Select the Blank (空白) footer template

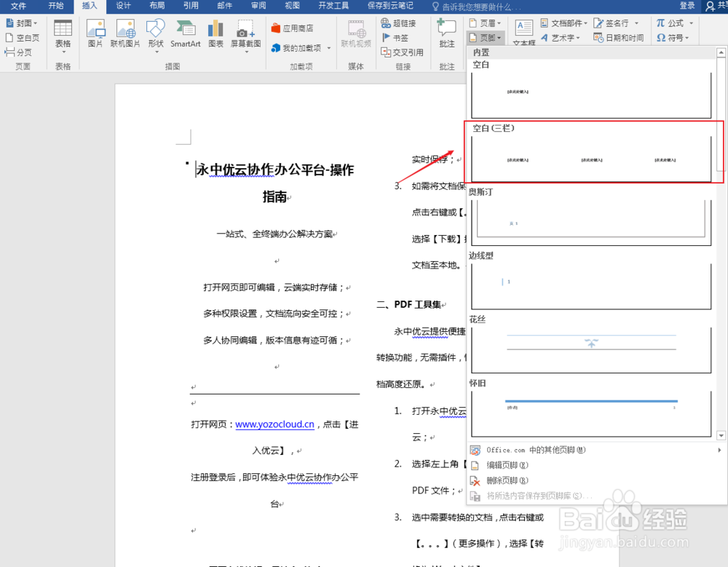click(x=591, y=90)
